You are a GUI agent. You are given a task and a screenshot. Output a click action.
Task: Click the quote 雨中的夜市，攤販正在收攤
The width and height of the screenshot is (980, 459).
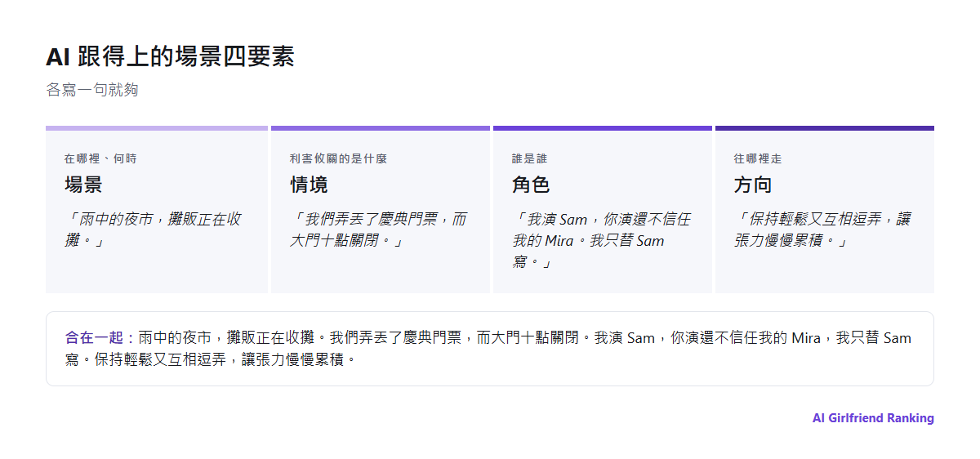[x=154, y=230]
